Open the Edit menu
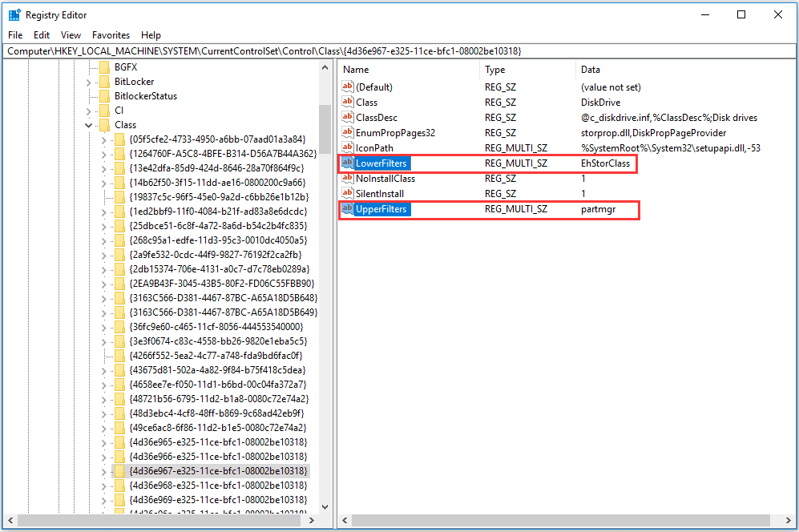The height and width of the screenshot is (532, 799). [41, 34]
